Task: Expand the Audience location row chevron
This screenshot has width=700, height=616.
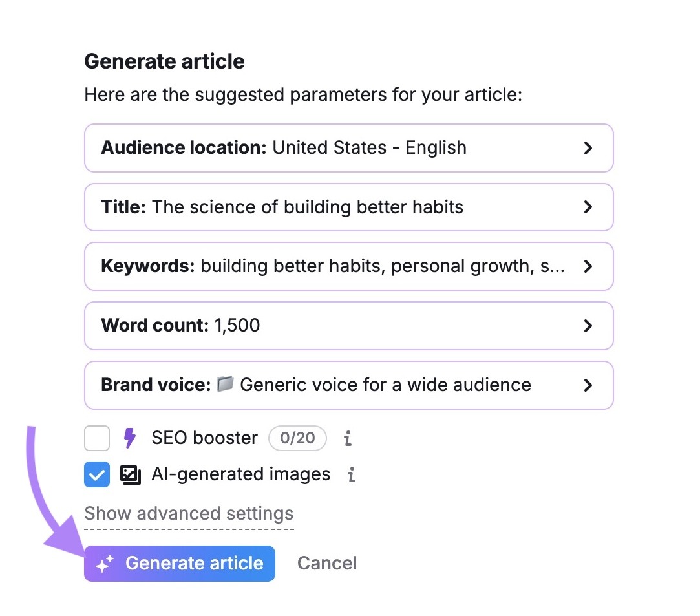Action: click(x=588, y=148)
